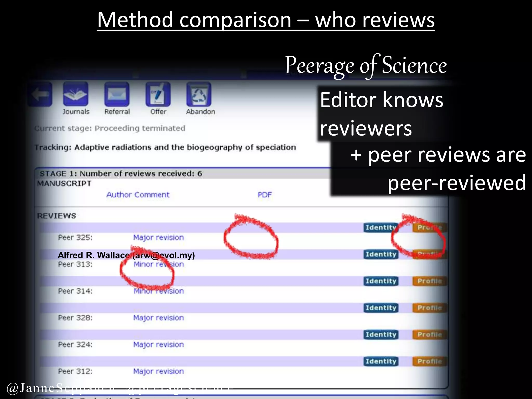
Task: Click Identity button for Peer 324
Action: point(381,335)
